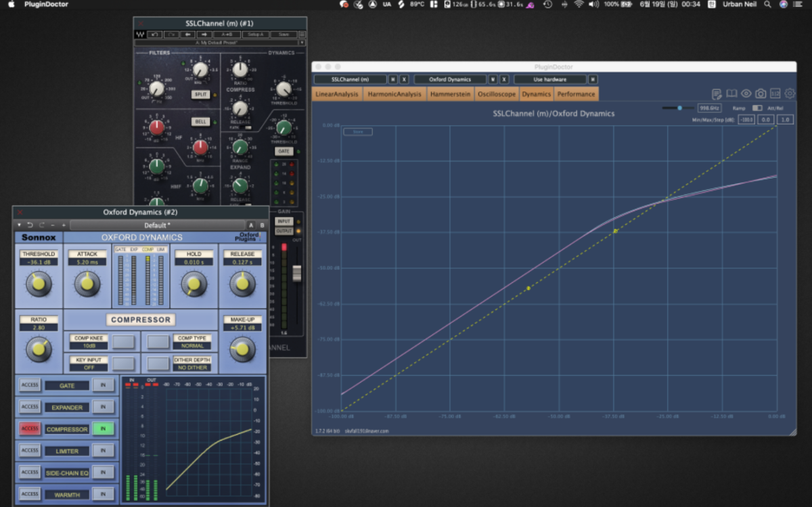Take a snapshot with the camera icon
812x507 pixels.
(761, 93)
